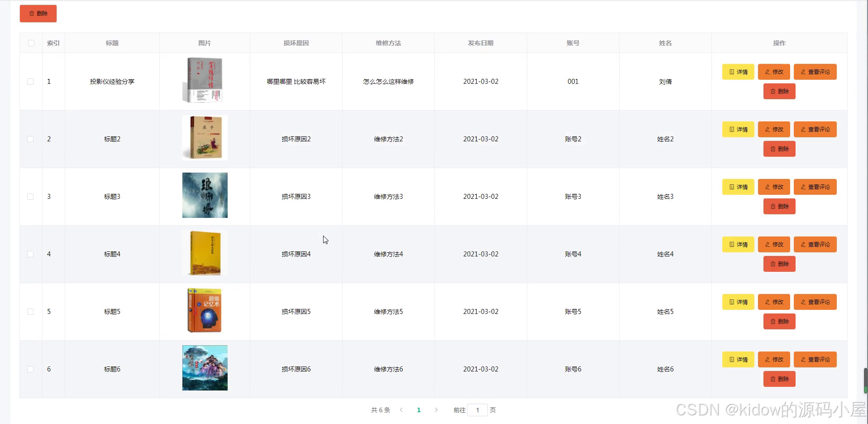
Task: Click the 标题 column header
Action: click(x=112, y=43)
